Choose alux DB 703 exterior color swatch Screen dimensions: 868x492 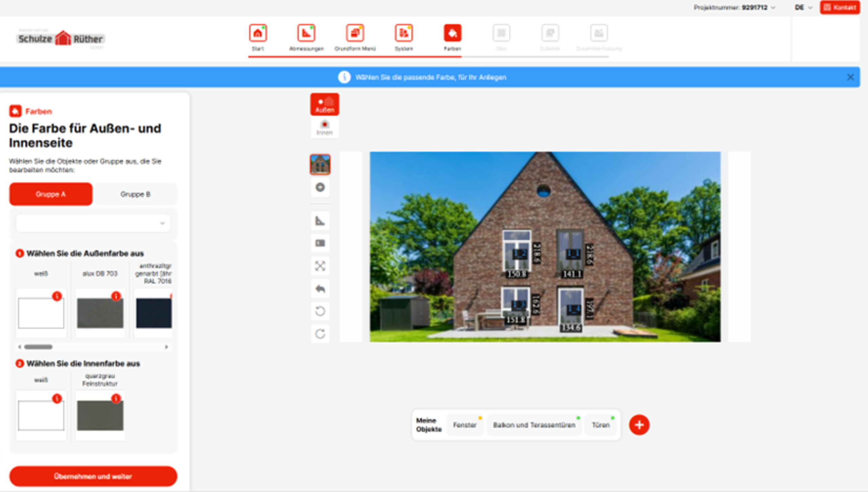pos(100,313)
